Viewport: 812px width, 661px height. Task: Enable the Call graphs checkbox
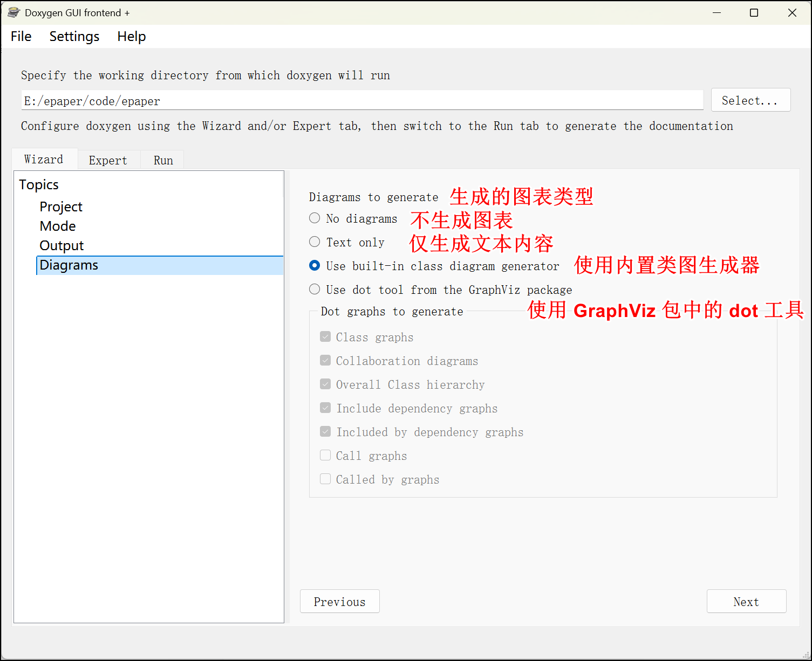pyautogui.click(x=325, y=455)
